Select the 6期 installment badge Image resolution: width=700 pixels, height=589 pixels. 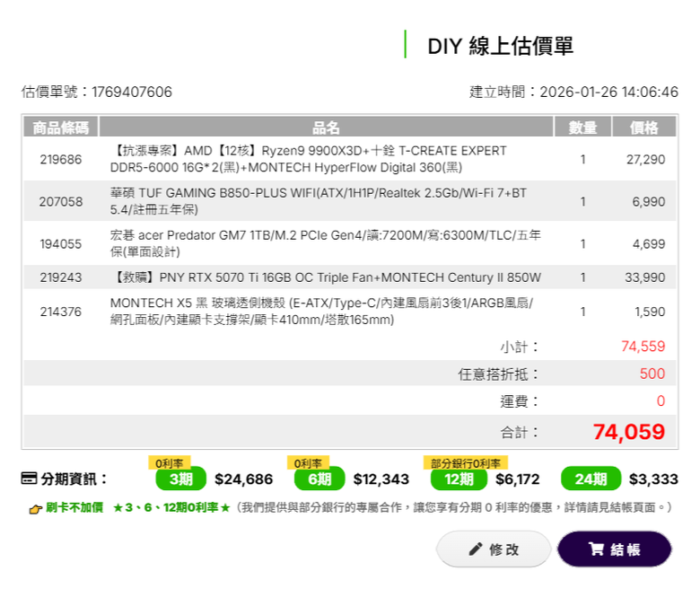[x=319, y=479]
